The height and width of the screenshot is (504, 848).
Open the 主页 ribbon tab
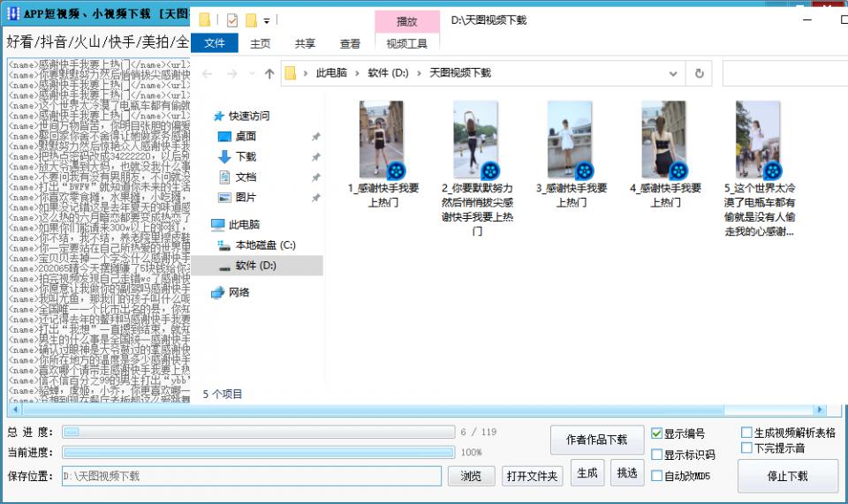tap(260, 43)
